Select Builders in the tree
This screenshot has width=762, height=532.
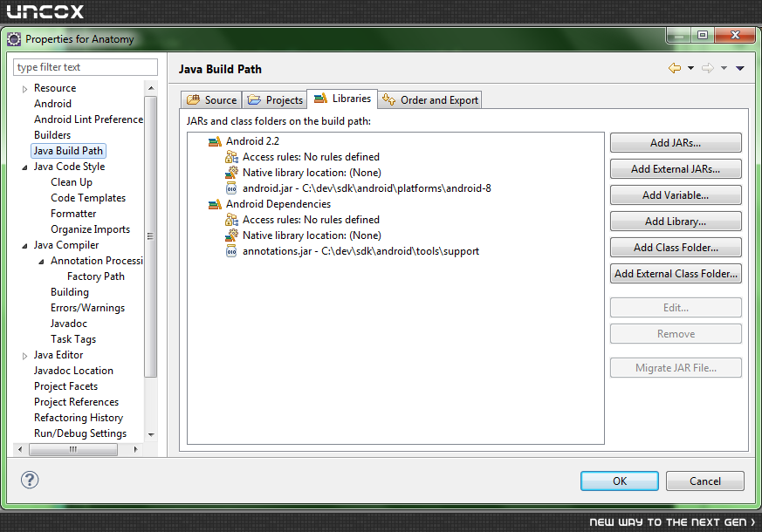[52, 135]
